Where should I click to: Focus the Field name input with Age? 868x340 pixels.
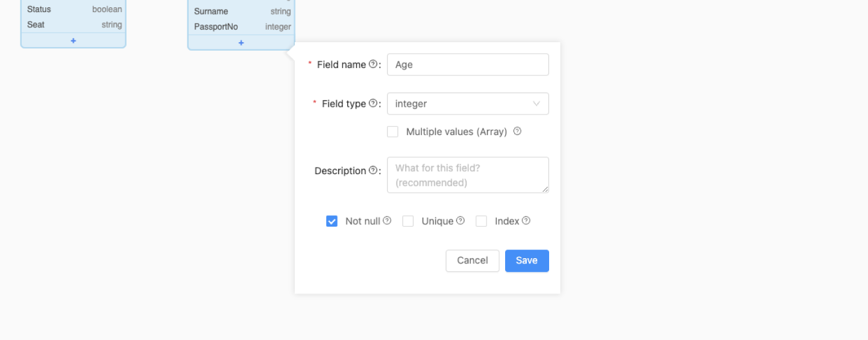pos(467,65)
